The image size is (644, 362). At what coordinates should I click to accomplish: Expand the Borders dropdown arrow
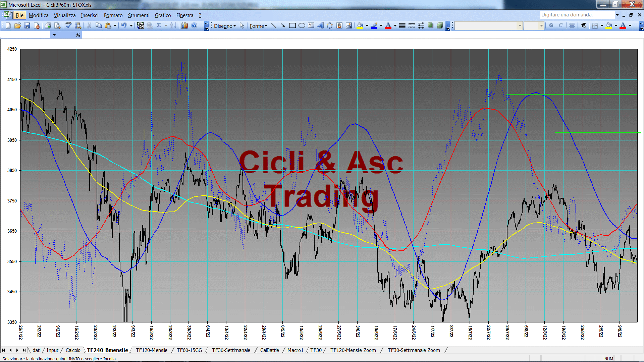(602, 25)
